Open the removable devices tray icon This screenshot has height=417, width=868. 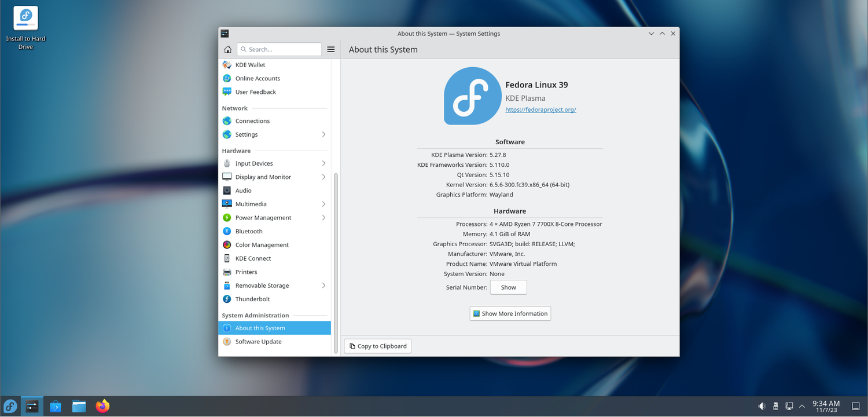tap(775, 406)
